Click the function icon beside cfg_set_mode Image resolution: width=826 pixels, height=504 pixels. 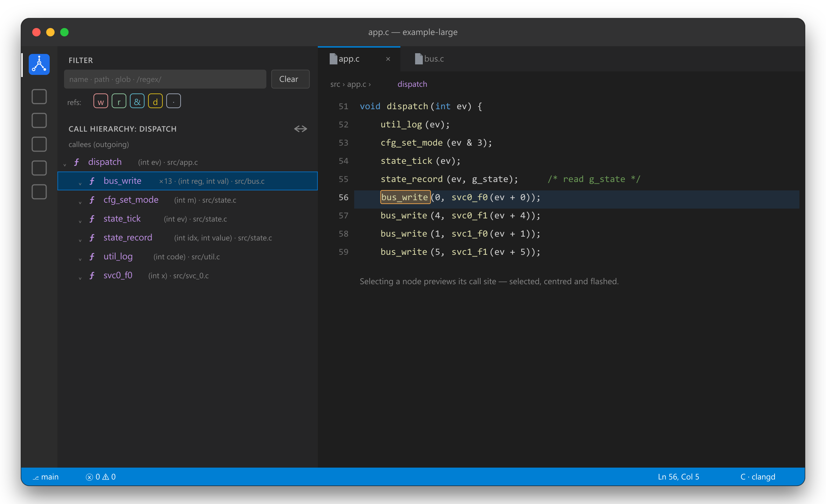92,200
